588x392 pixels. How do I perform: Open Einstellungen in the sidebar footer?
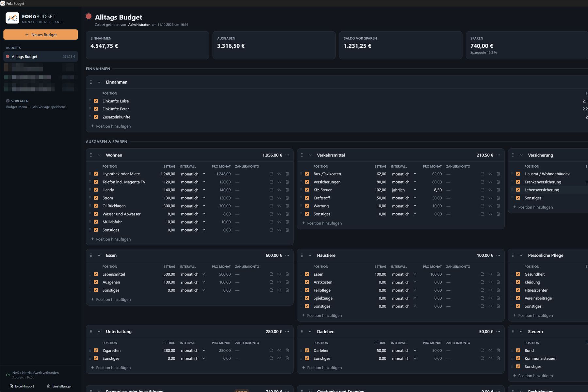point(59,386)
